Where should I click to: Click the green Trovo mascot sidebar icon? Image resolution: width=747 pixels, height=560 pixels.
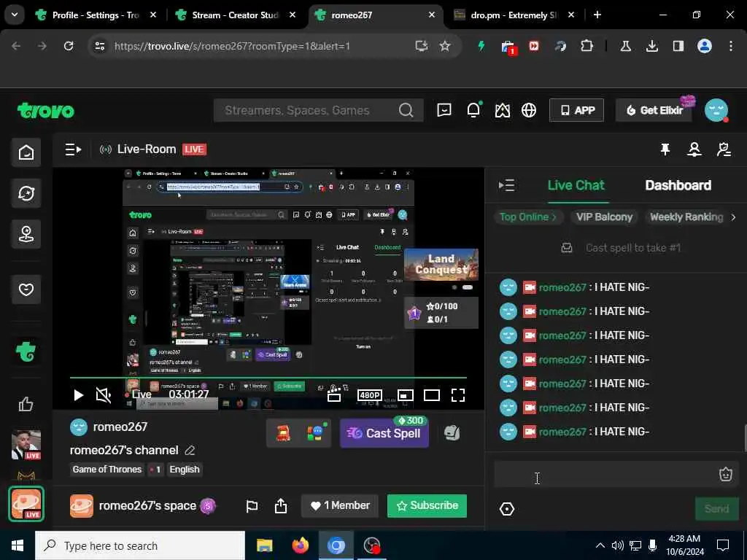26,352
